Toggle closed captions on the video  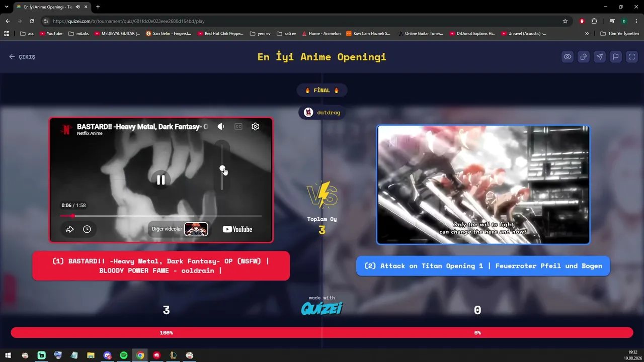(238, 127)
